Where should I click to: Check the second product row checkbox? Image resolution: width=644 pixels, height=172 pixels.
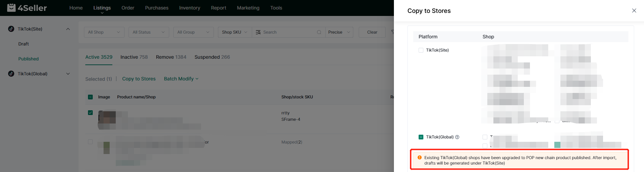click(90, 142)
